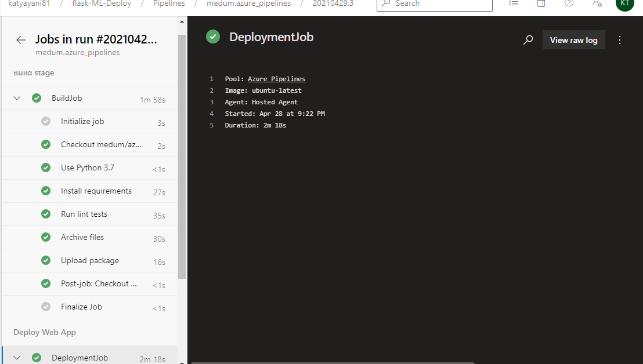Screen dimensions: 643x364
Task: Click the work items list icon in top bar
Action: coord(513,5)
